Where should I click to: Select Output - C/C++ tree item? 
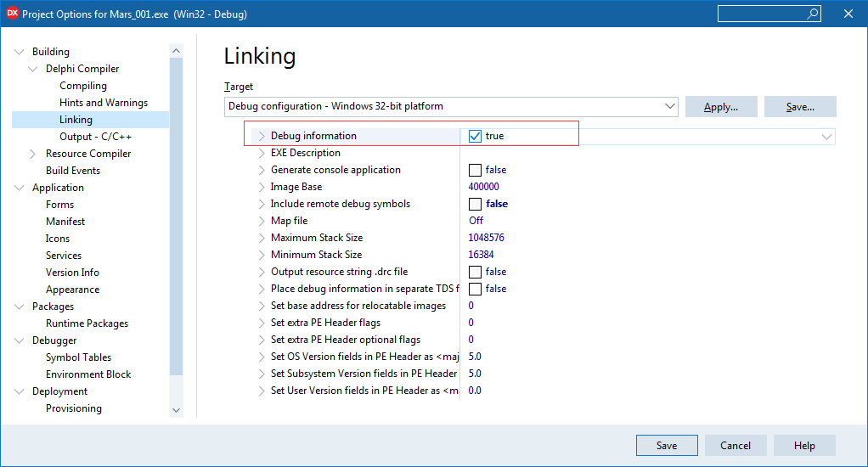tap(95, 137)
